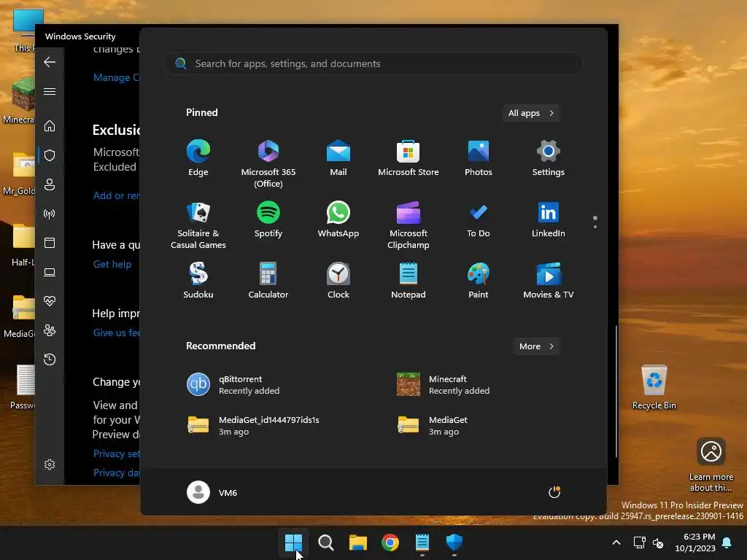The width and height of the screenshot is (747, 560).
Task: Show More recommended items
Action: tap(536, 346)
